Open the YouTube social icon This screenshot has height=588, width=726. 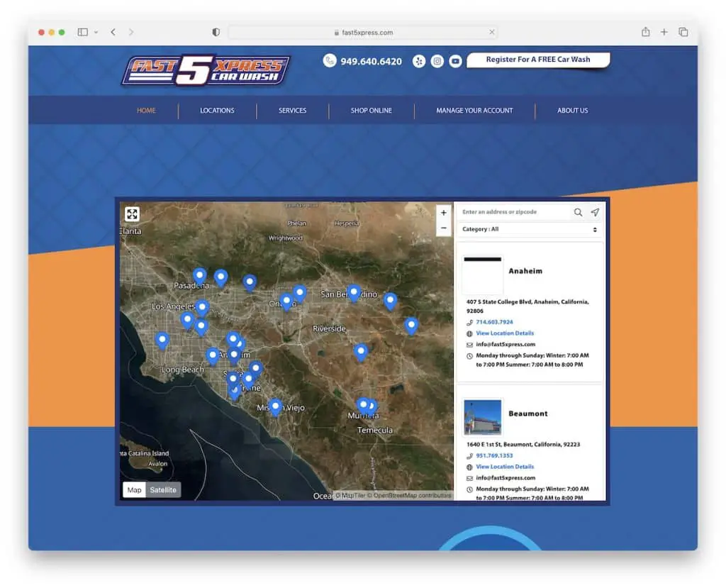[x=455, y=61]
